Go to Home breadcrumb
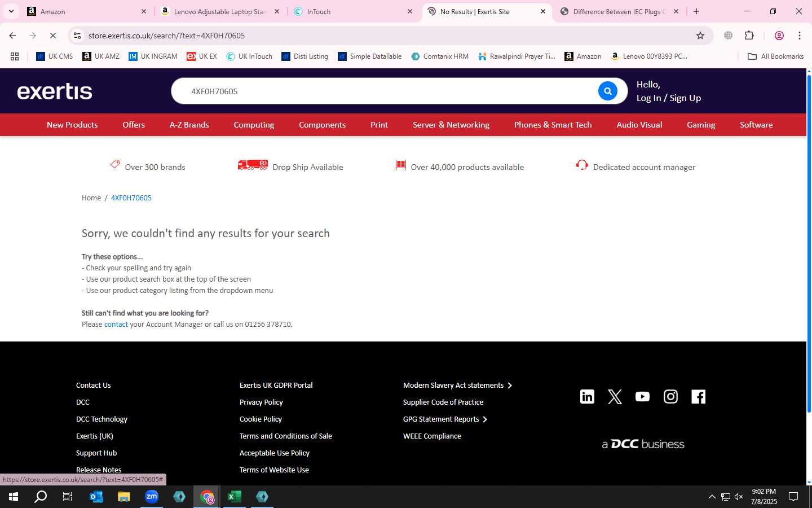Viewport: 812px width, 508px height. point(91,198)
